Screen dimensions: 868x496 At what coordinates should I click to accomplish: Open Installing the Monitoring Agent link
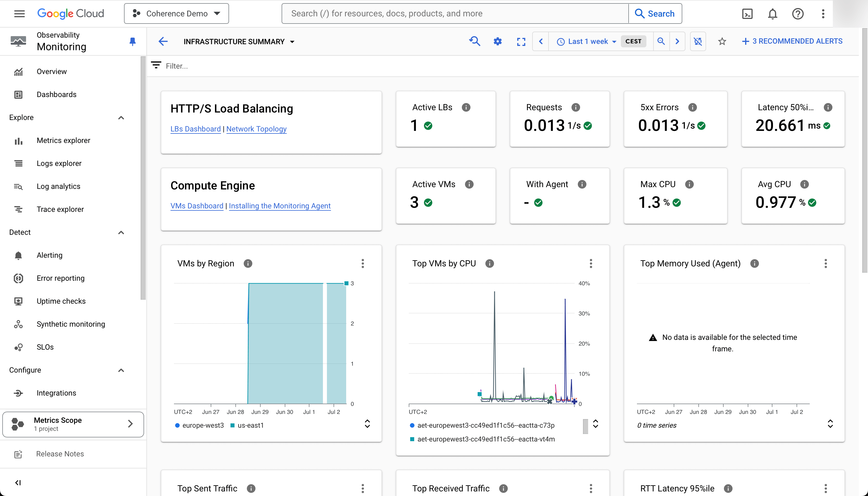click(x=280, y=206)
